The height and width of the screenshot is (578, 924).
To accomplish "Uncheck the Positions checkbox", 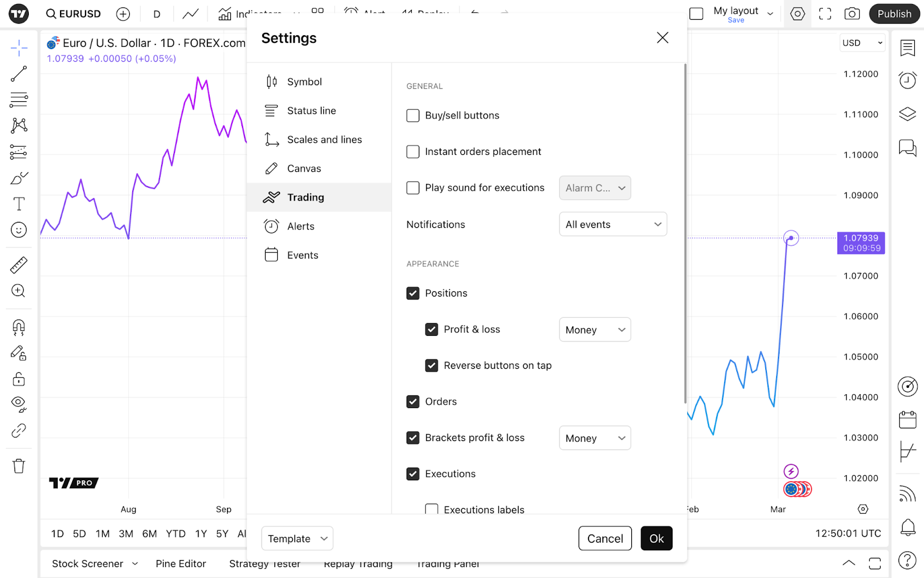I will [413, 293].
